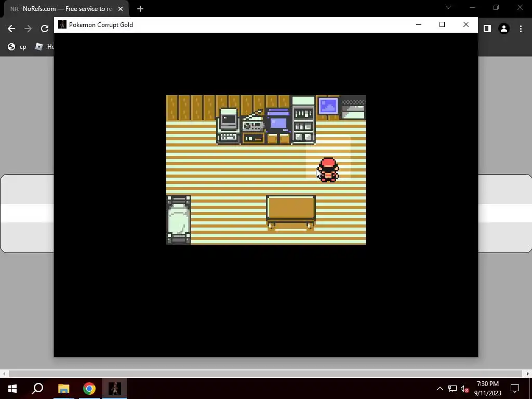532x399 pixels.
Task: Open File Explorer from taskbar
Action: point(64,389)
